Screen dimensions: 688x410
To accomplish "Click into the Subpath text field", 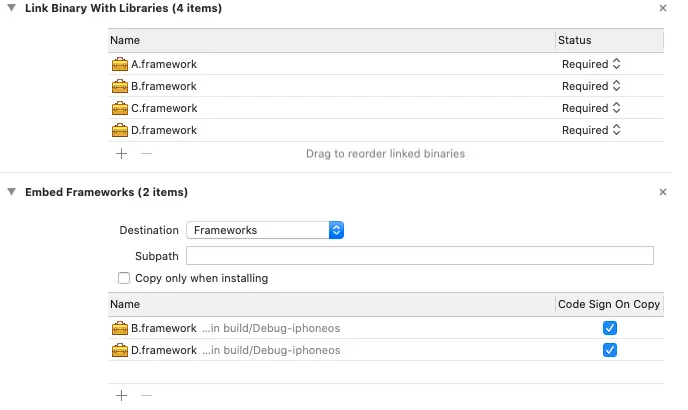I will 420,256.
